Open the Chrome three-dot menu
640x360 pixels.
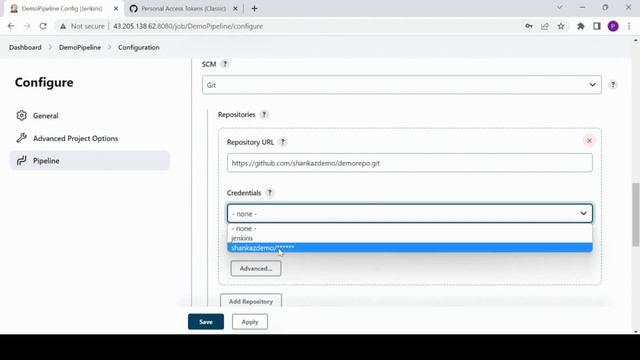629,26
